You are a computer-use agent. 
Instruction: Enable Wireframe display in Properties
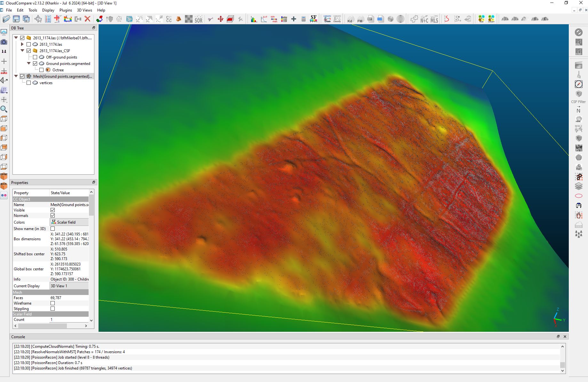[53, 303]
